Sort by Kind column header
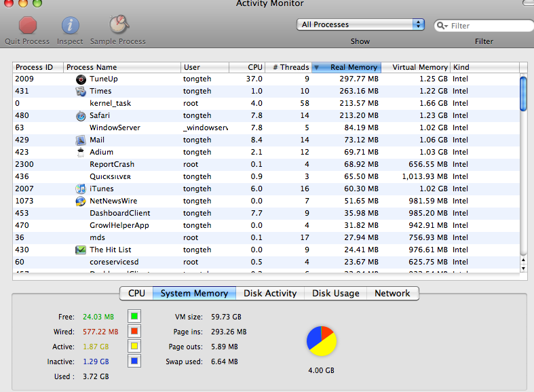Screen dimensions: 534x392 pyautogui.click(x=484, y=67)
